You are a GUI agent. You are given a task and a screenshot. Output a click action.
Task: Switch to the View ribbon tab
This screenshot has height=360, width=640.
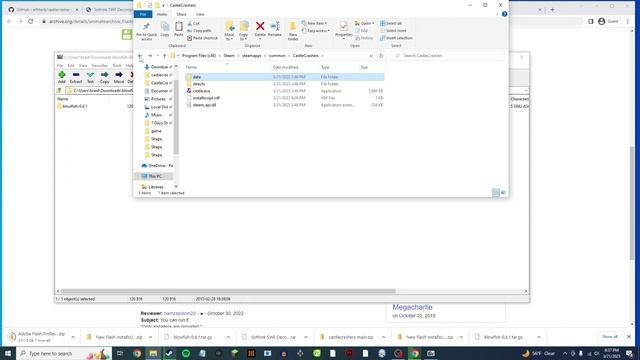pyautogui.click(x=200, y=14)
